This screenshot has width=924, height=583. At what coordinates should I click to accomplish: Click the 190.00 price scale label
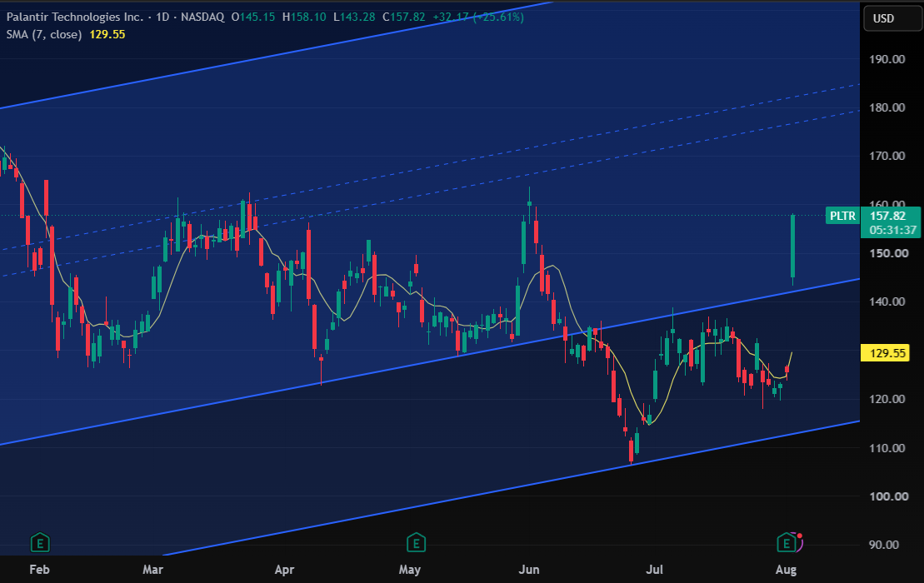click(887, 59)
